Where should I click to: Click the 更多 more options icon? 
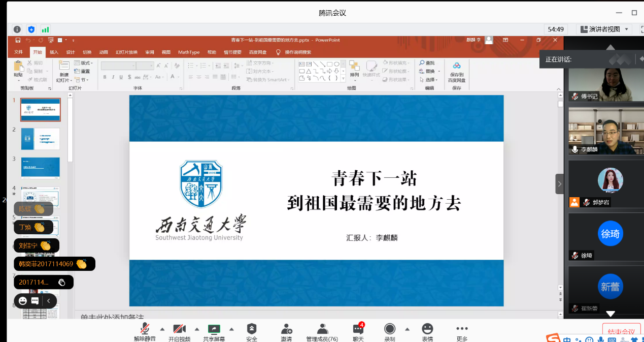coord(462,329)
